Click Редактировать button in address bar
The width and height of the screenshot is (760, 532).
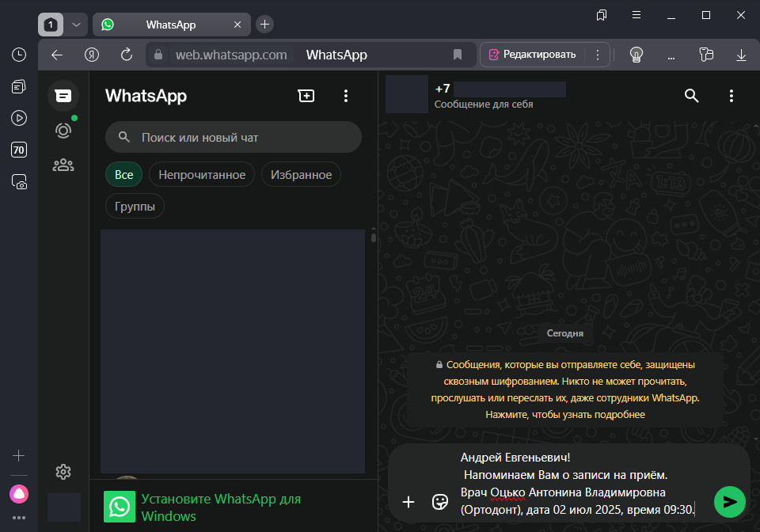[x=532, y=55]
